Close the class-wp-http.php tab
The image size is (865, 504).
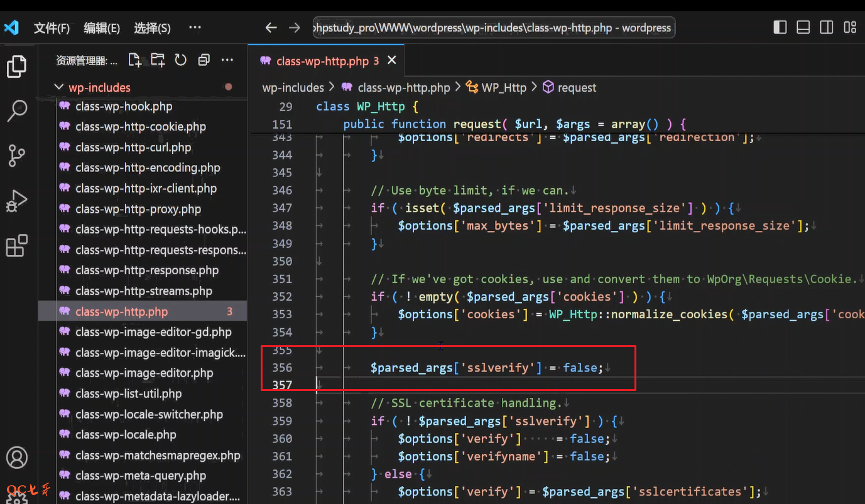point(392,60)
